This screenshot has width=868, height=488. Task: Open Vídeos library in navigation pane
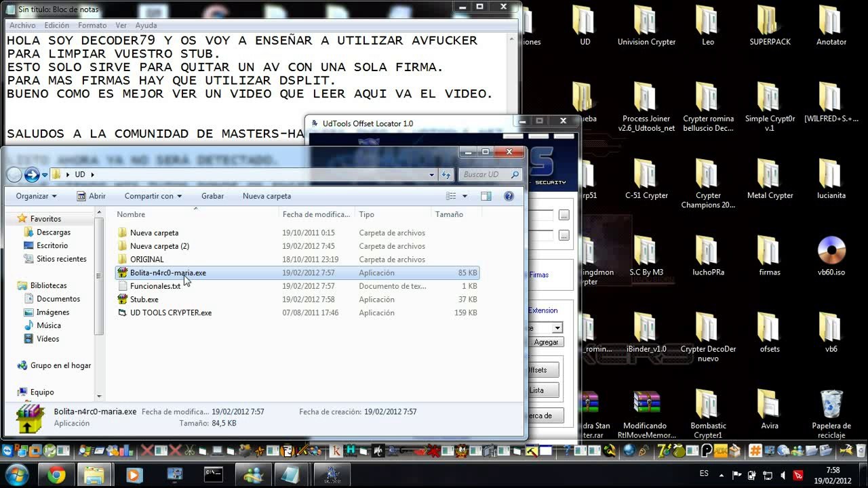(48, 339)
